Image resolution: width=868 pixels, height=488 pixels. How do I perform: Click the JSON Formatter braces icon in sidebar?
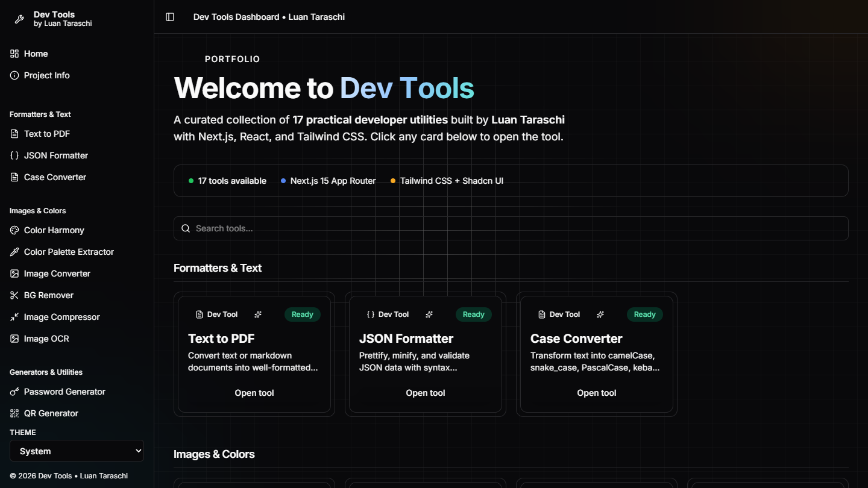[14, 155]
